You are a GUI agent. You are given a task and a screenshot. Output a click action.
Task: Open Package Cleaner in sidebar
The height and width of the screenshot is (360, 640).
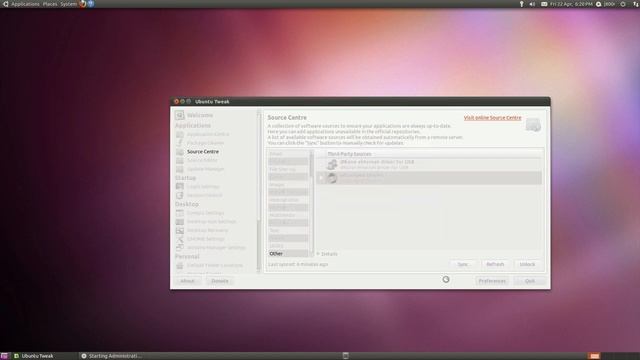(205, 143)
